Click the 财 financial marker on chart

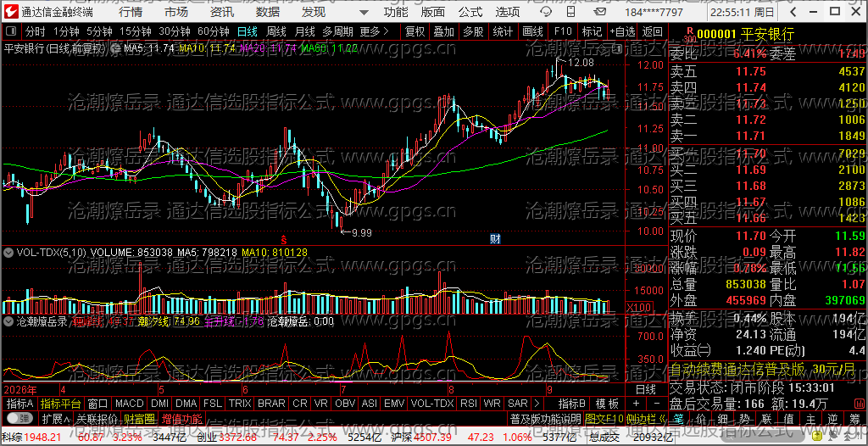(x=495, y=239)
